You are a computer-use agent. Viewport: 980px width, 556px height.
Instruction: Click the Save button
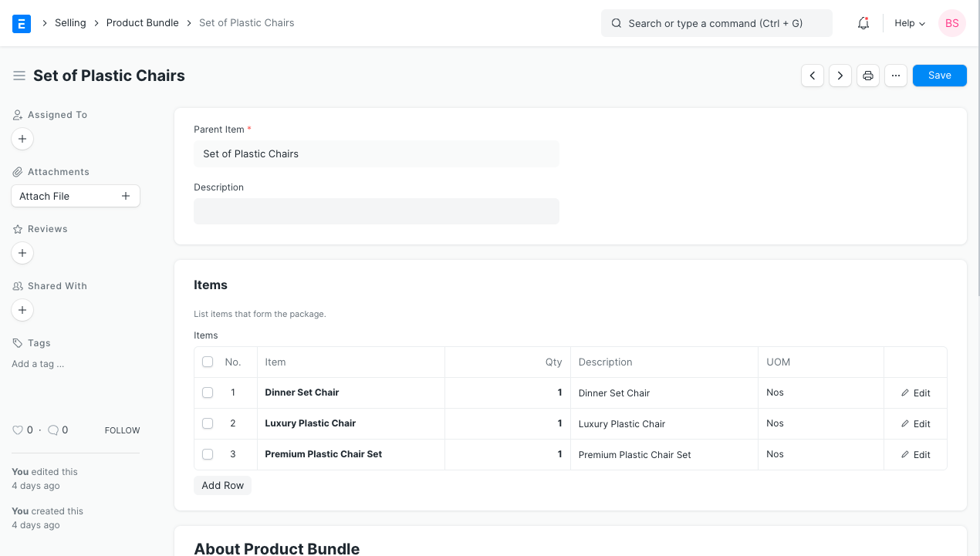click(939, 76)
